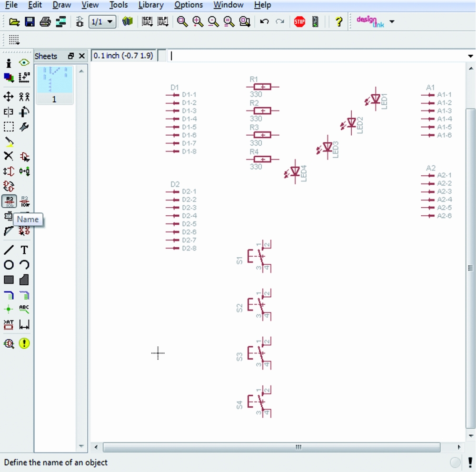
Task: Toggle the grid settings button
Action: (x=14, y=40)
